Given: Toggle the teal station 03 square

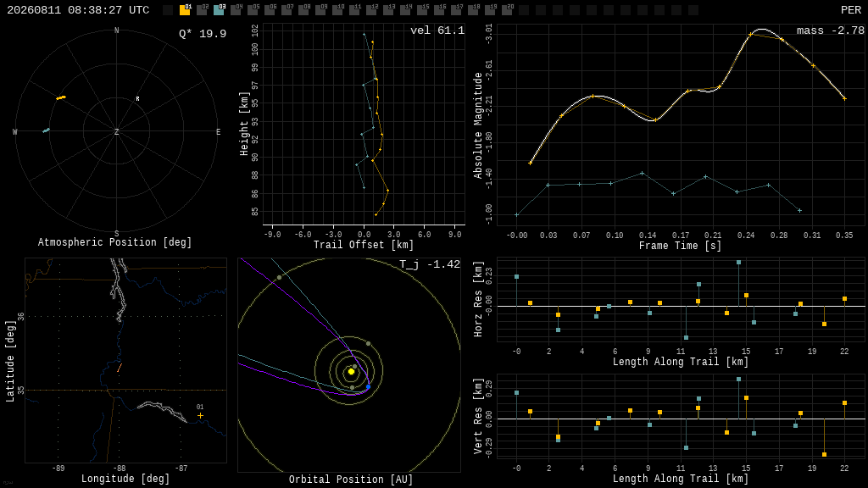Looking at the screenshot, I should coord(219,10).
